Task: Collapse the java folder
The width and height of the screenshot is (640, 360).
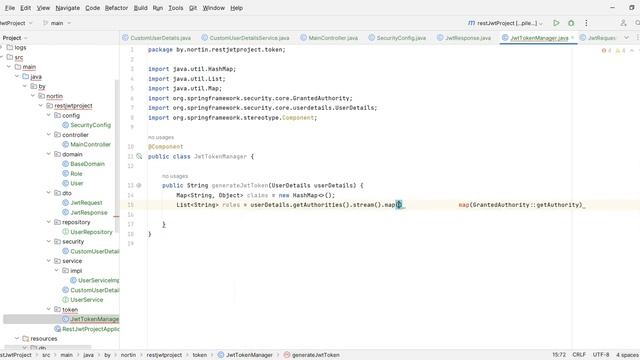Action: [x=17, y=76]
